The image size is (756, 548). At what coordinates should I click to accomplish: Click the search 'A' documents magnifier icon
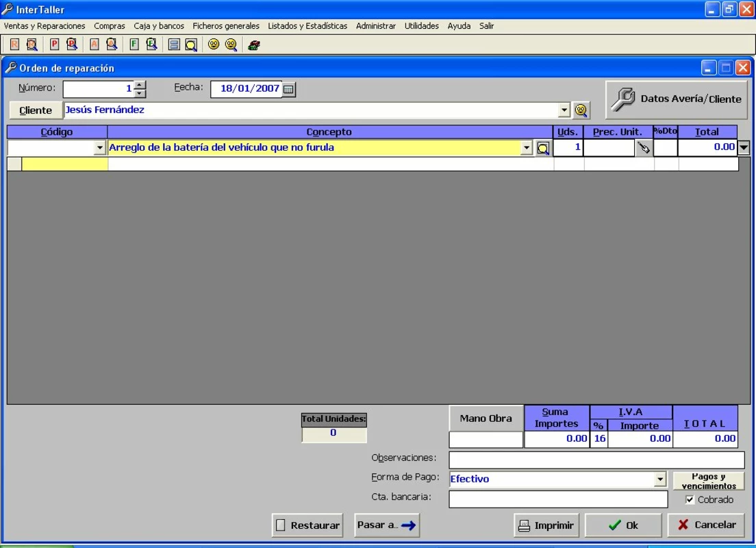coord(112,45)
